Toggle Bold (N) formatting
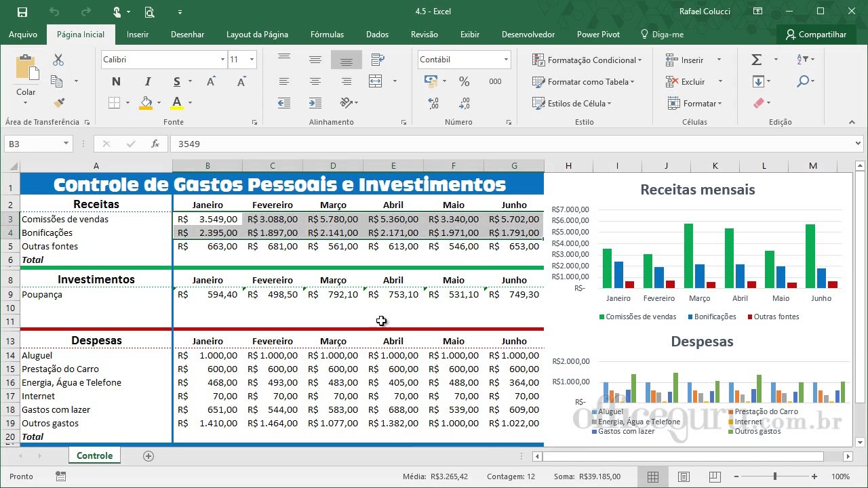 (116, 82)
